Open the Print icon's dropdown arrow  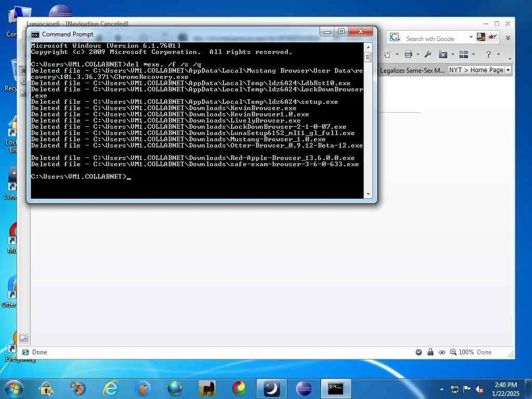pyautogui.click(x=418, y=54)
